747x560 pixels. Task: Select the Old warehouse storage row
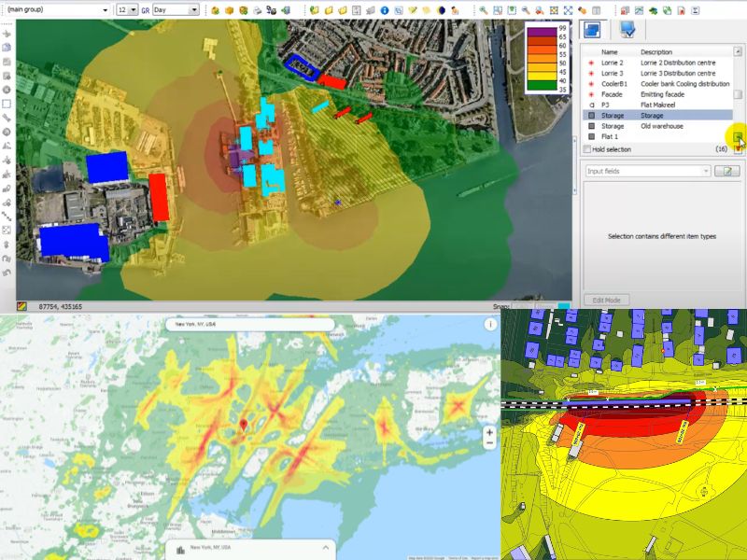[x=654, y=126]
